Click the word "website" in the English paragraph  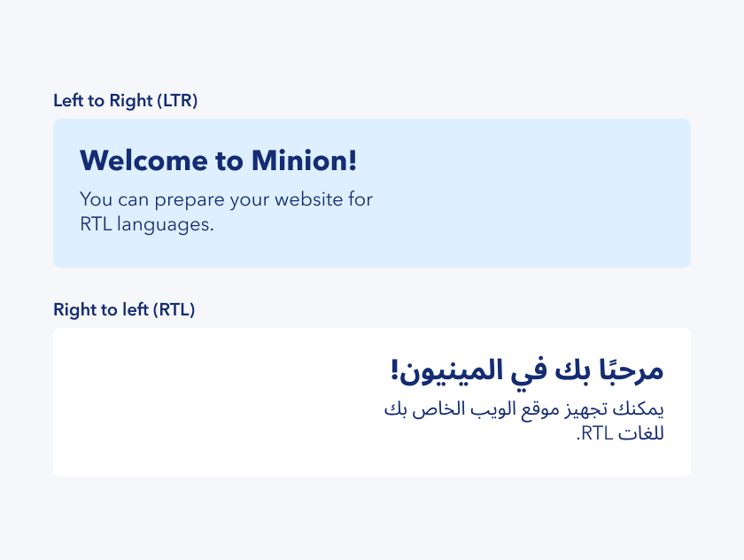(306, 199)
